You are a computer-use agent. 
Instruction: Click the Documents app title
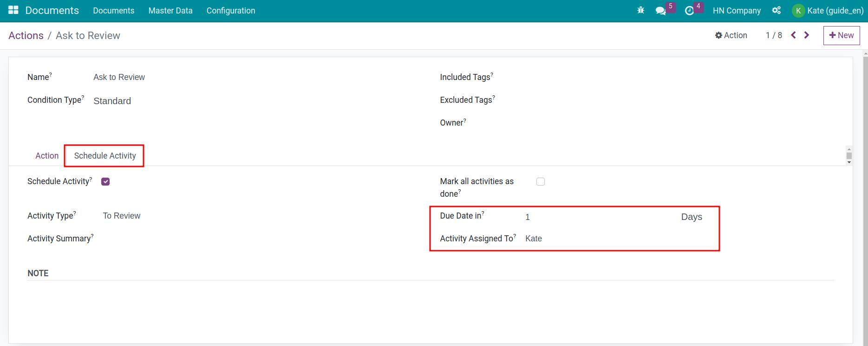(x=52, y=11)
